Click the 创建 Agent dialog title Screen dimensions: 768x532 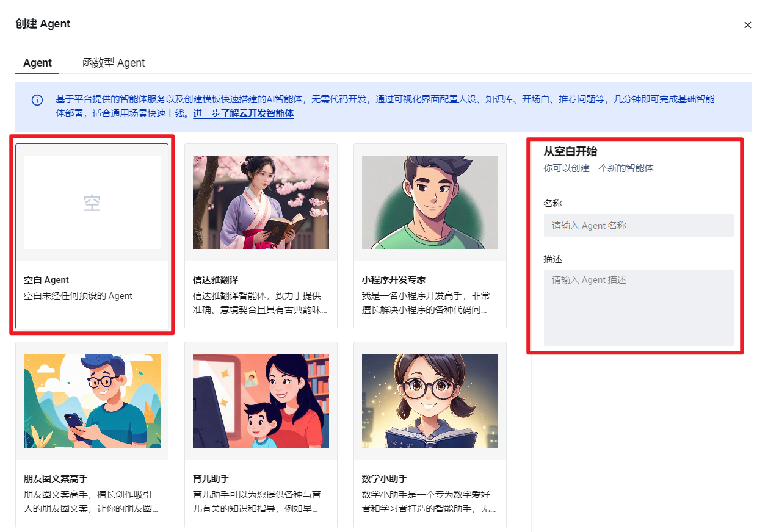[43, 24]
